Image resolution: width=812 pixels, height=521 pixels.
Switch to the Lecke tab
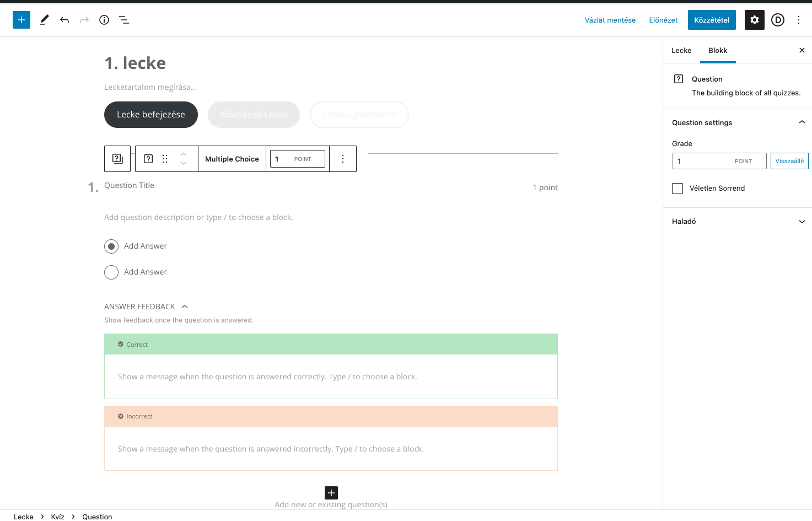pyautogui.click(x=681, y=50)
